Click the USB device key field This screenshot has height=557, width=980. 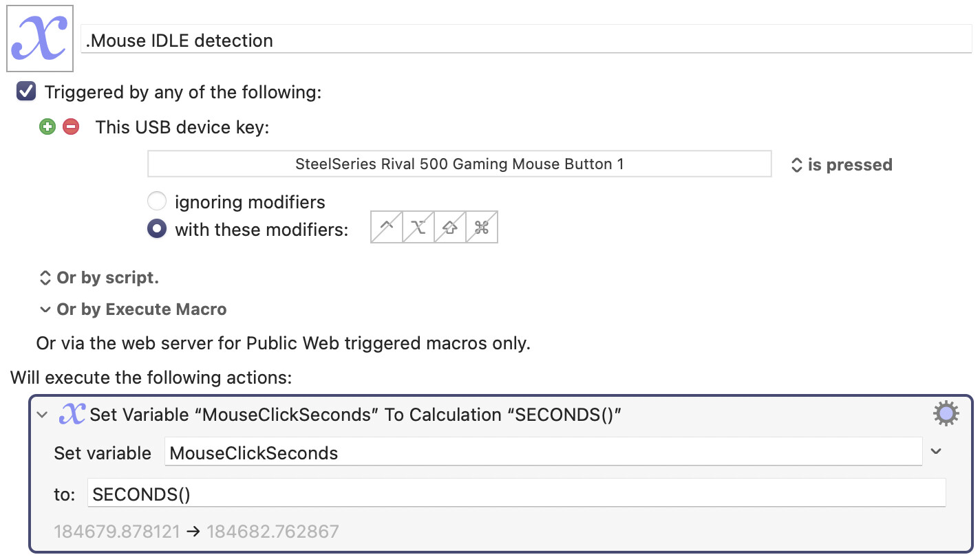point(459,164)
